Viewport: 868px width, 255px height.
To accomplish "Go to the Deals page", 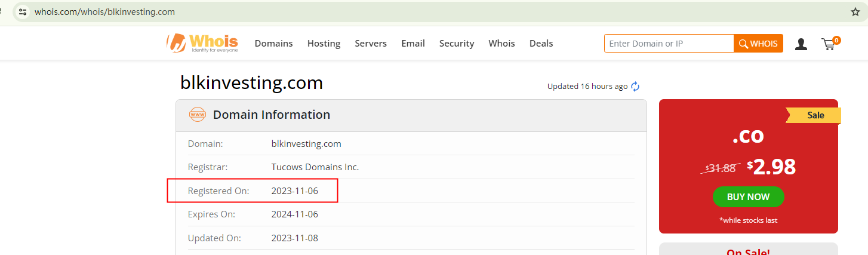I will [x=541, y=44].
